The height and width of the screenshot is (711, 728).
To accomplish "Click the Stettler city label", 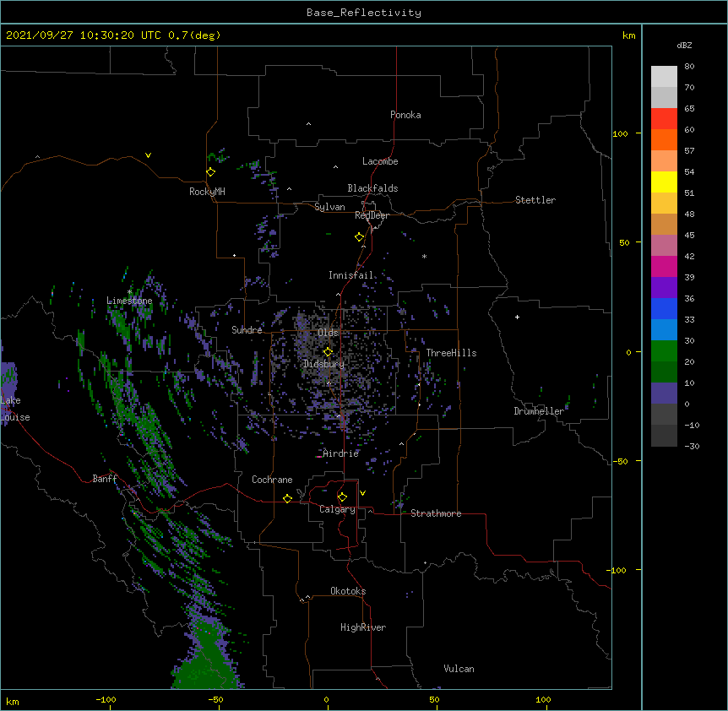I will [535, 200].
